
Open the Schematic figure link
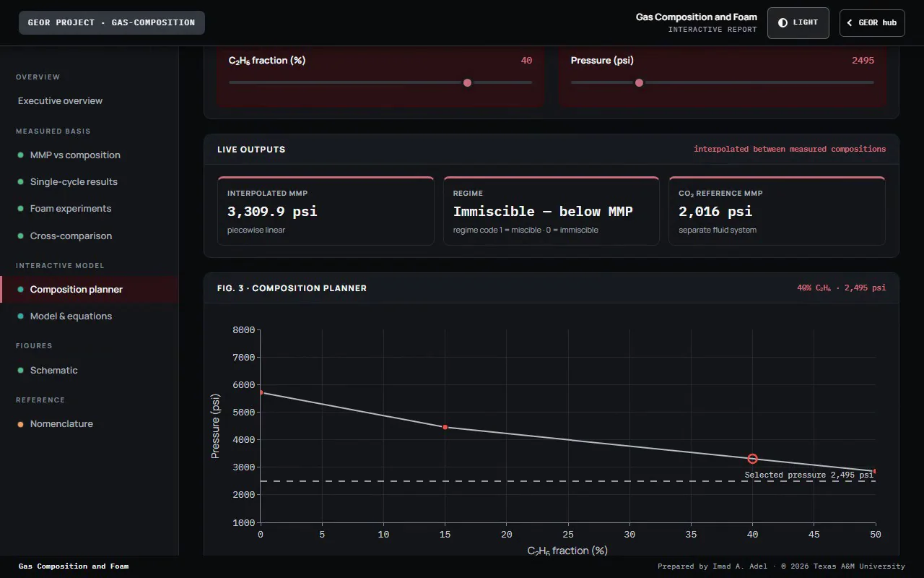coord(90,370)
